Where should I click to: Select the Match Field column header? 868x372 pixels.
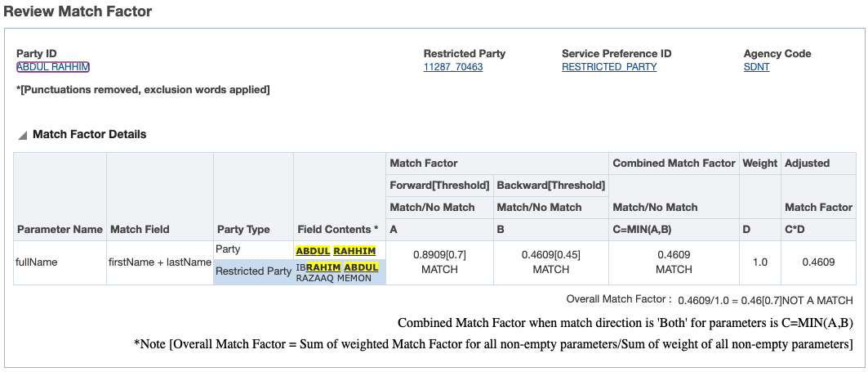[x=140, y=230]
